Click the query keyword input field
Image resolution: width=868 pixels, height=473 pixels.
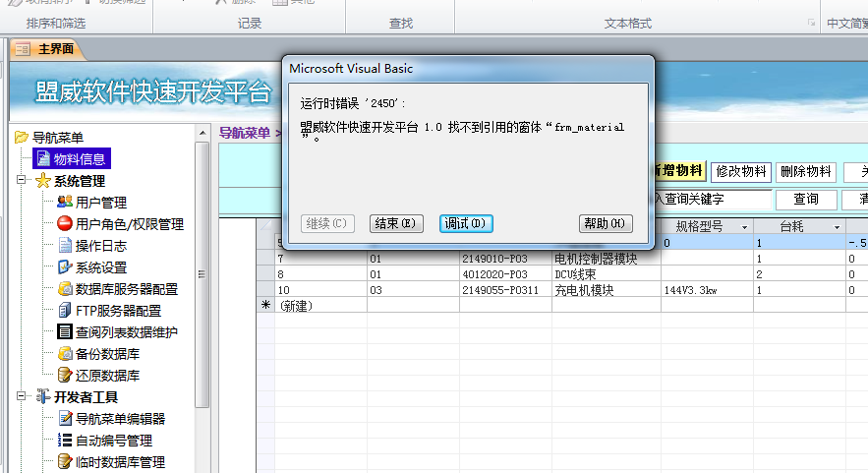(713, 200)
